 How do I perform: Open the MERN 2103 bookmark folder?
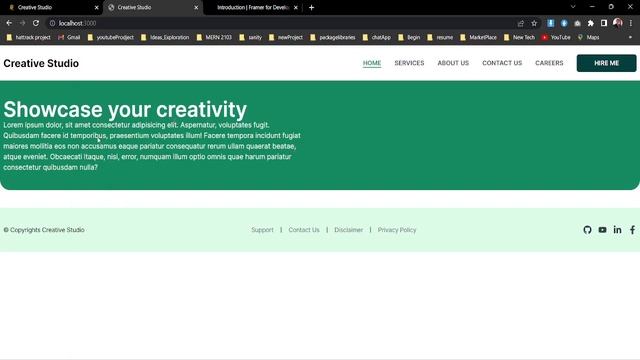pyautogui.click(x=214, y=37)
